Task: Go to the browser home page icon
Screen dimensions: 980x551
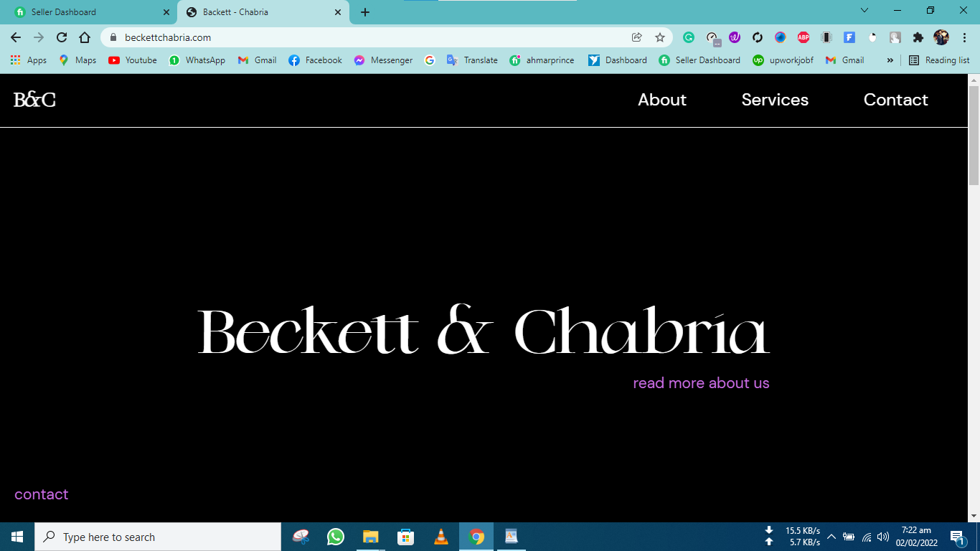Action: (x=85, y=37)
